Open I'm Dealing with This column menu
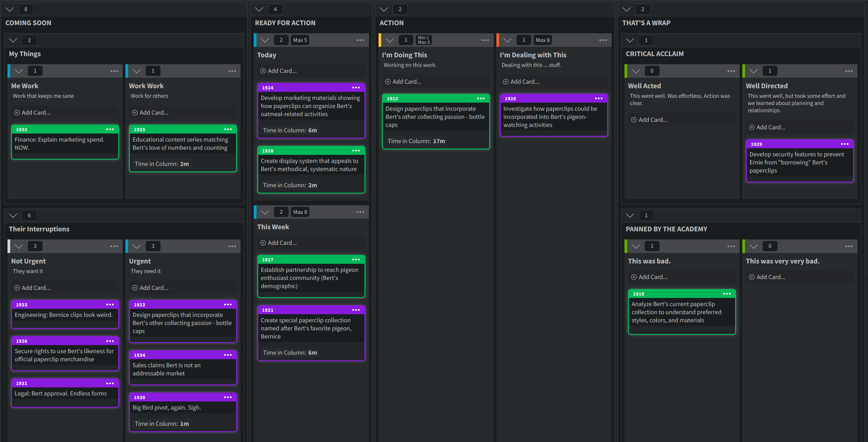 (603, 40)
